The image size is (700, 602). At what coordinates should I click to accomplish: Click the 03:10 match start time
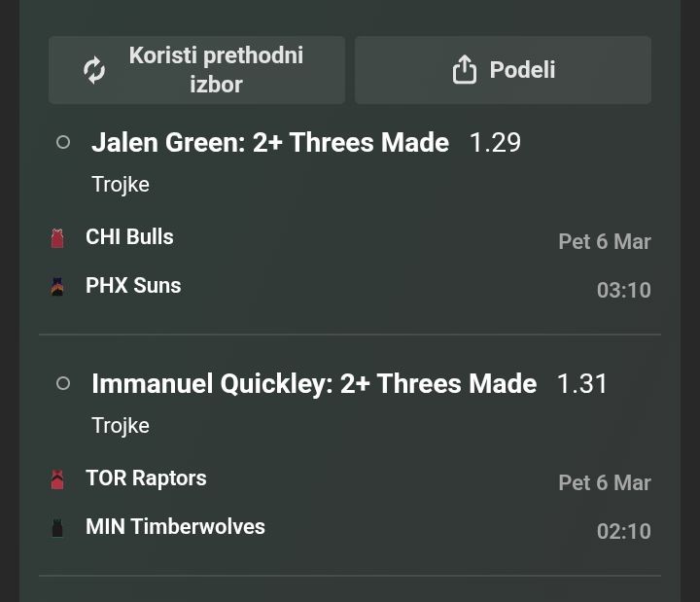[623, 290]
